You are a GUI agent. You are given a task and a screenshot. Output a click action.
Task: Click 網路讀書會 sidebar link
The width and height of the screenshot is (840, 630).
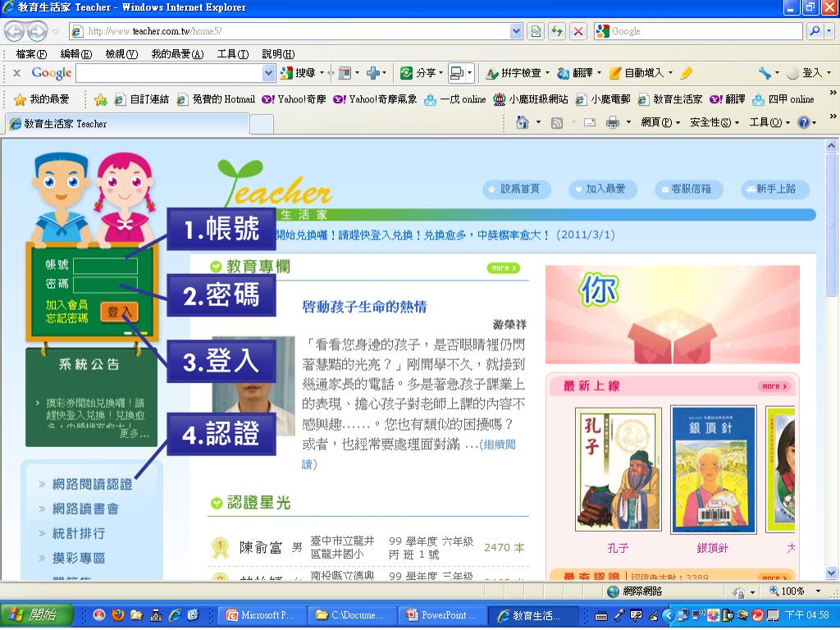(85, 509)
